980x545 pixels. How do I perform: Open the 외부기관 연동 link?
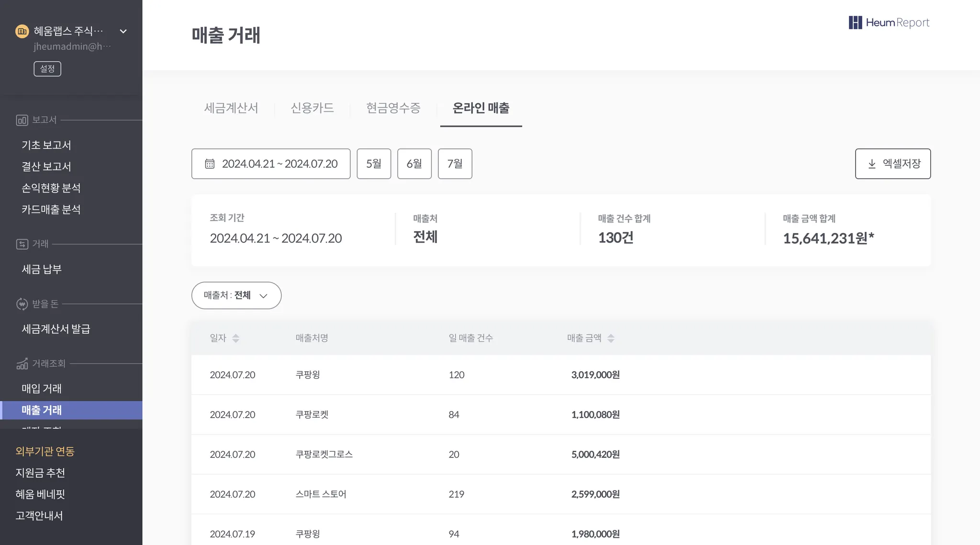[45, 451]
